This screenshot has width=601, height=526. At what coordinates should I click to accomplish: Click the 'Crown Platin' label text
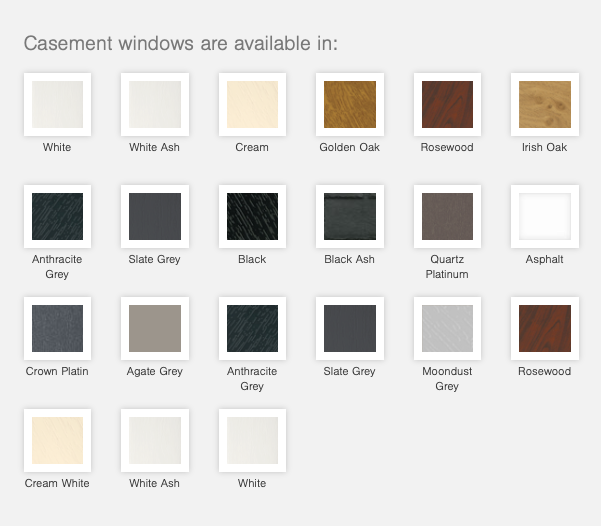pos(57,371)
